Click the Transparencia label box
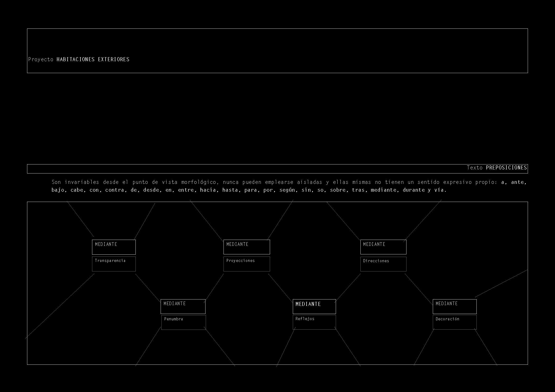Viewport: 555px width, 392px height. click(x=114, y=264)
